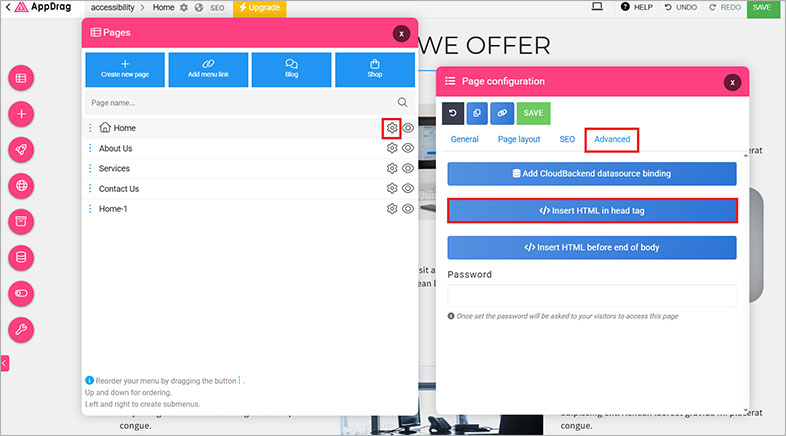Open the globe icon in left sidebar
The height and width of the screenshot is (436, 786).
[x=22, y=185]
